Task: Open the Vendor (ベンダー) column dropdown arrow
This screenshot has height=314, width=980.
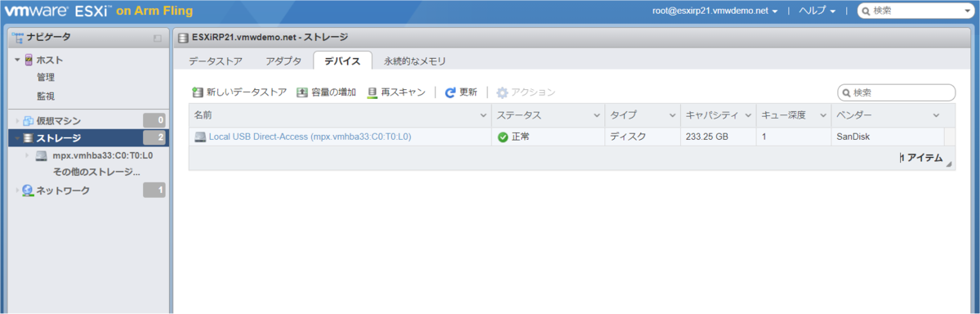Action: 936,116
